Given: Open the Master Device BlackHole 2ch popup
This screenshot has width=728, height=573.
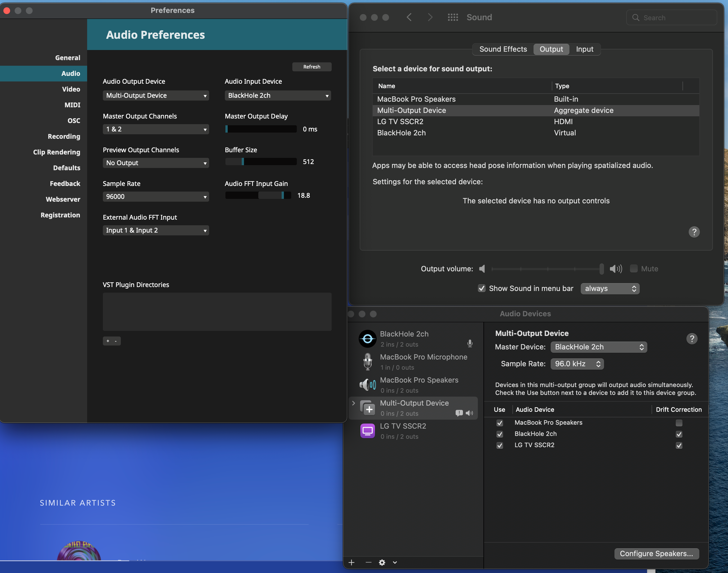Looking at the screenshot, I should [x=598, y=347].
